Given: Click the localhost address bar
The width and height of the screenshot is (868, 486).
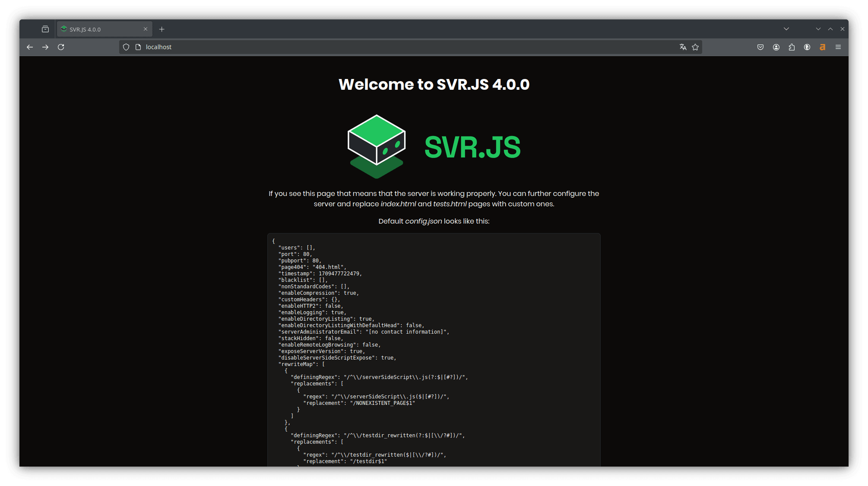Looking at the screenshot, I should 410,47.
